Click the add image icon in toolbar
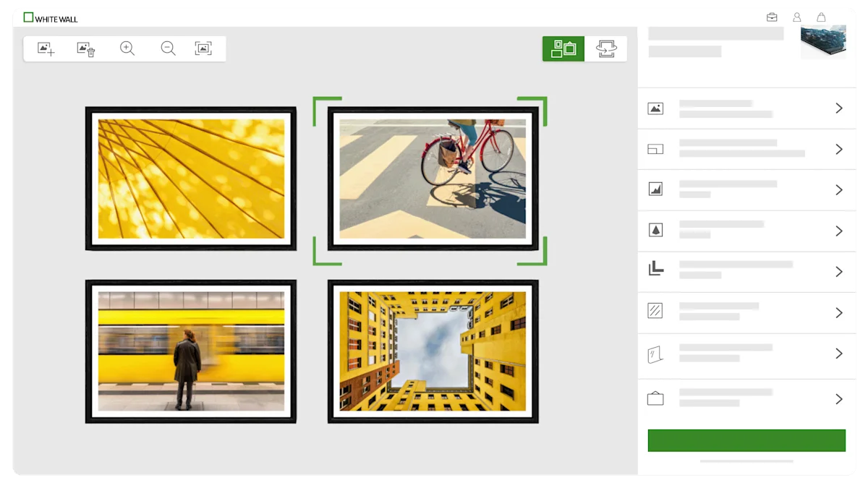868x488 pixels. [46, 49]
